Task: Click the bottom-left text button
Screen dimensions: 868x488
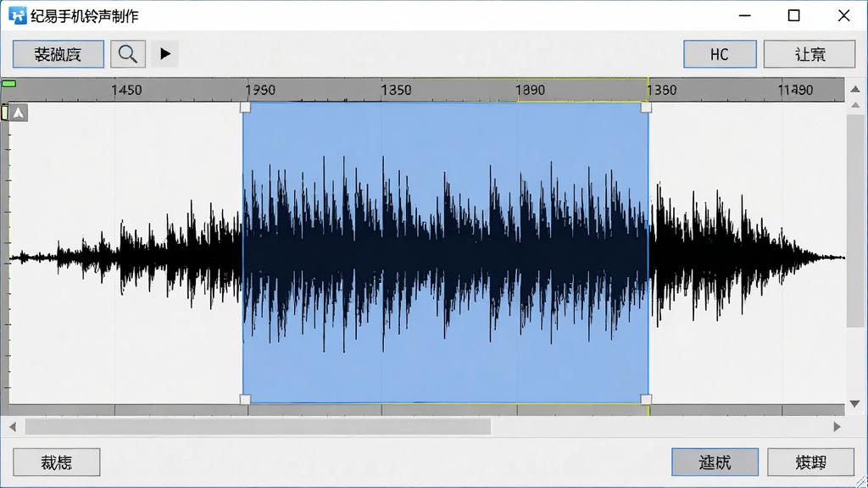Action: pyautogui.click(x=57, y=462)
